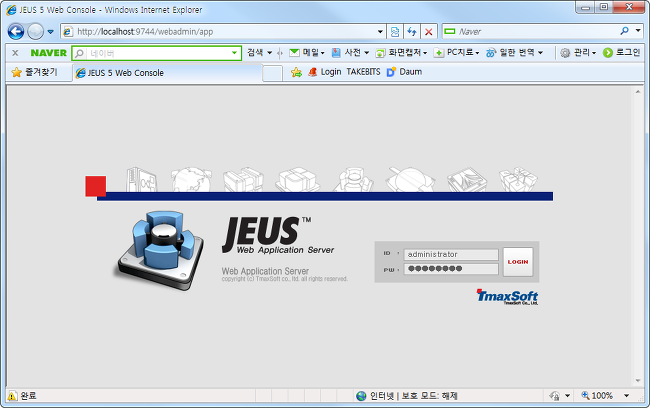Open the status bar privacy dropdown arrow
650x408 pixels.
click(568, 396)
